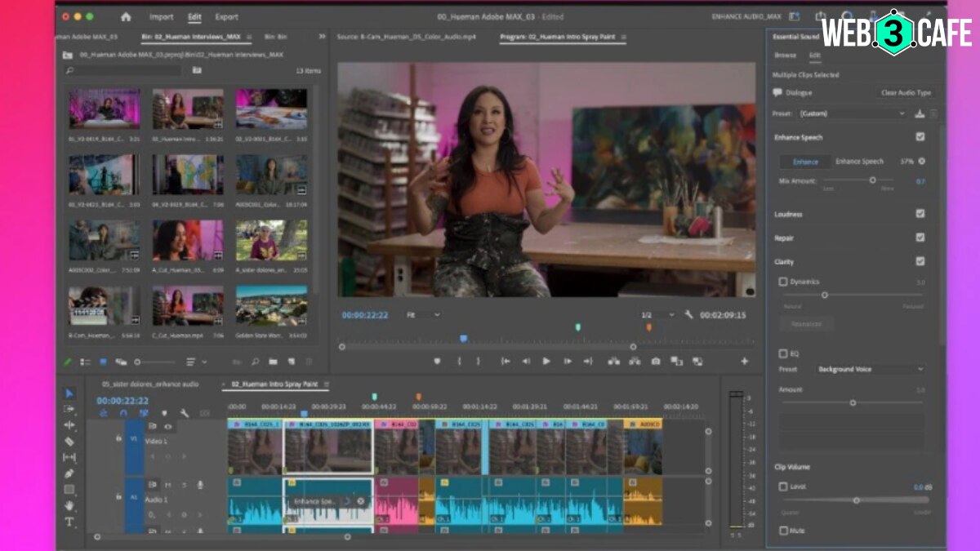
Task: Open the Preset (Custom) dropdown
Action: 849,114
